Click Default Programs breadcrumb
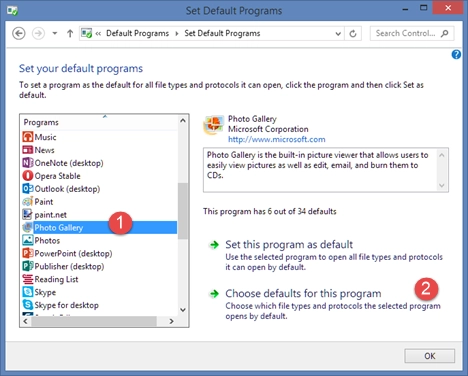Screen dimensions: 468x376 [137, 33]
